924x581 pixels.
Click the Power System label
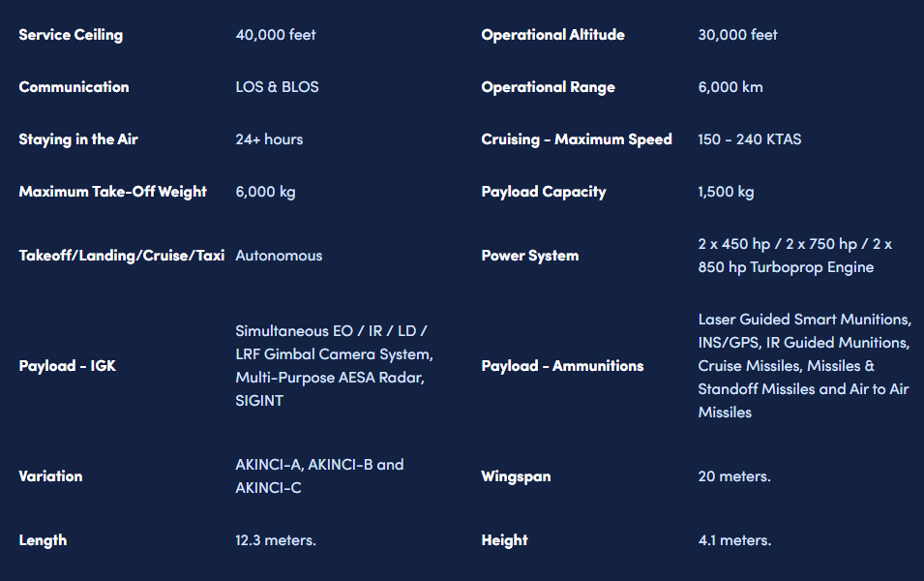pyautogui.click(x=530, y=256)
